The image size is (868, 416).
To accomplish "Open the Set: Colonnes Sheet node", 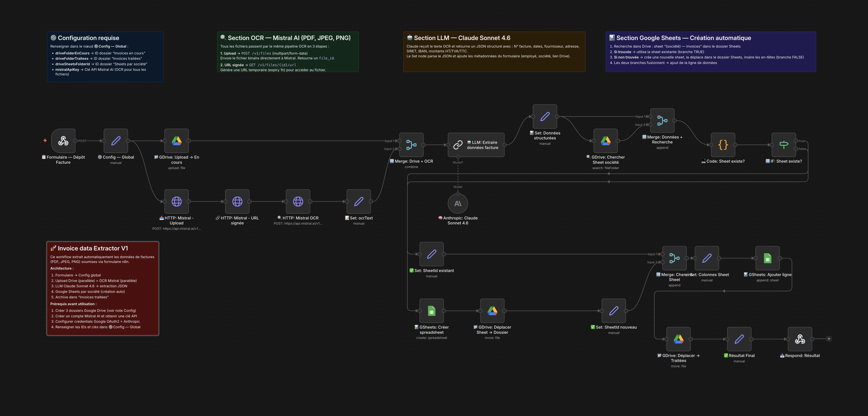I will click(707, 258).
